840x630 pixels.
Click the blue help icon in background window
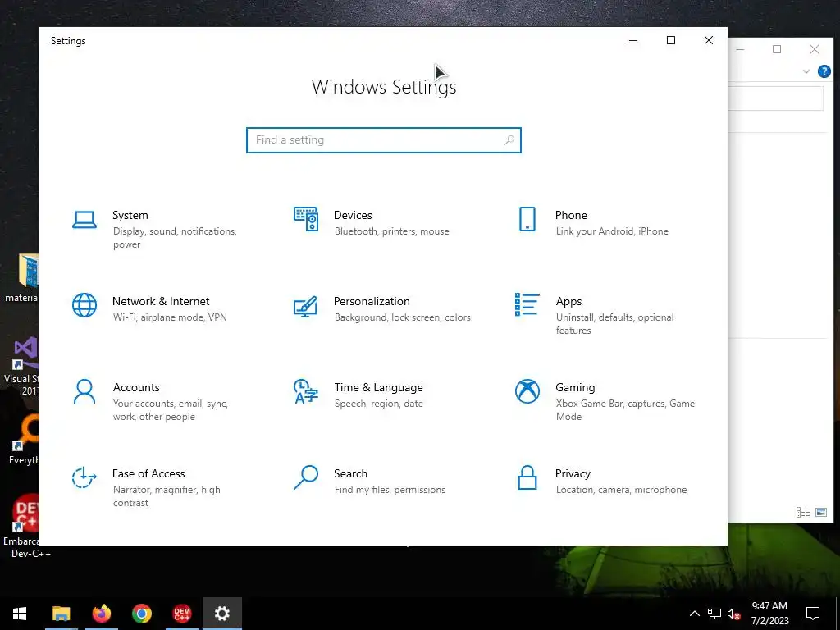(x=824, y=71)
